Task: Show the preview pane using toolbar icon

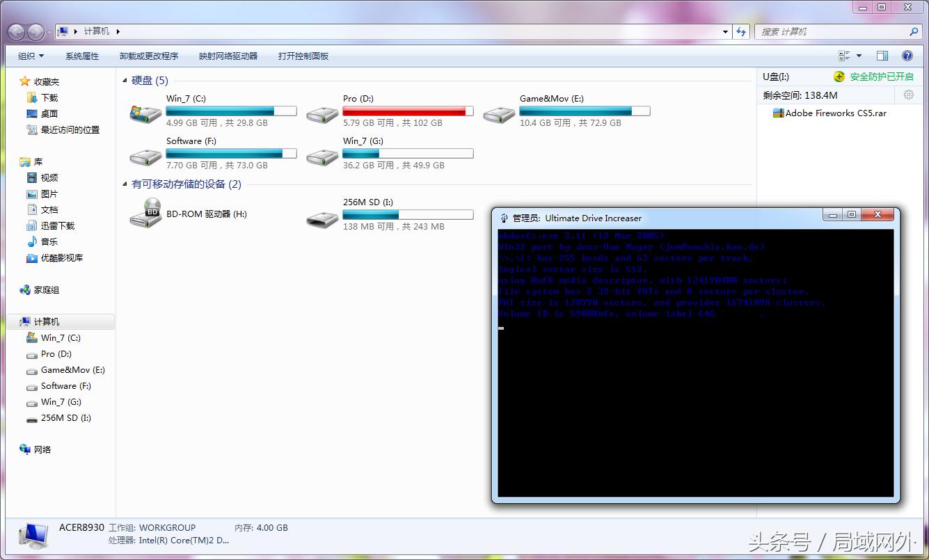Action: (x=882, y=56)
